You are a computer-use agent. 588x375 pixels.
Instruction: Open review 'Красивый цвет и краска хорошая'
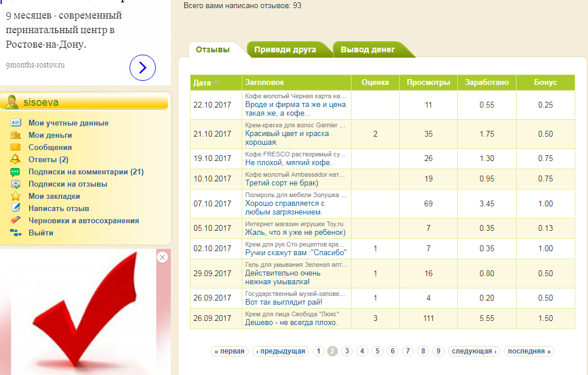coord(287,138)
